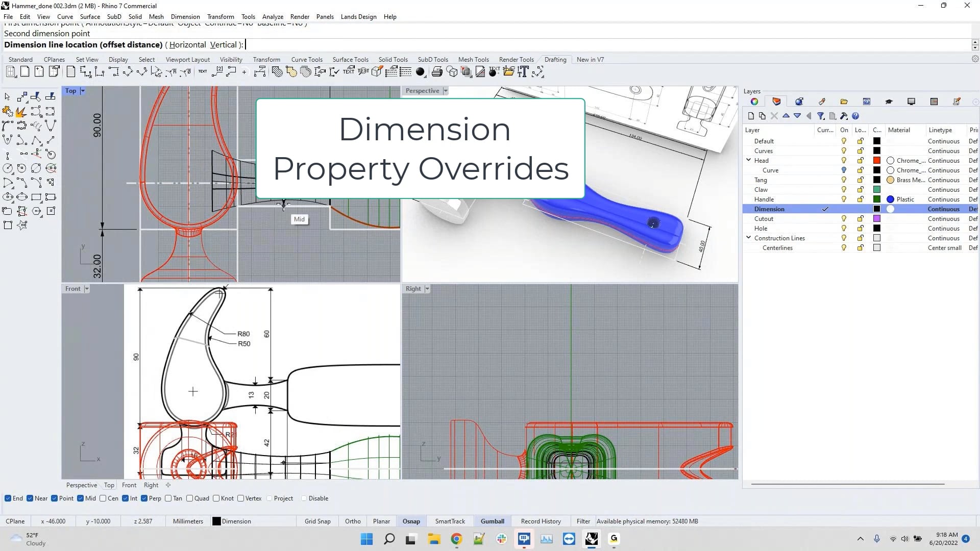Lock the Claw layer with the padlock
This screenshot has width=980, height=551.
click(861, 189)
